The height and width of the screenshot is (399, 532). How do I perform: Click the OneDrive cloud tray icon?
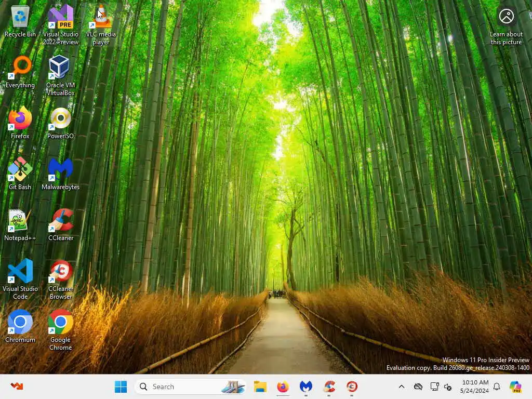(418, 387)
